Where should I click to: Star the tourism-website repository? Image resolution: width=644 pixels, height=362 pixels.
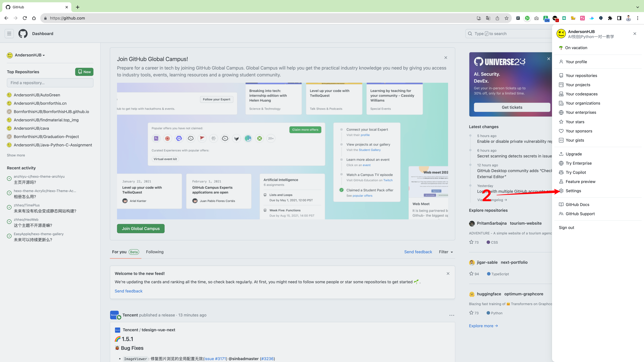click(x=471, y=242)
